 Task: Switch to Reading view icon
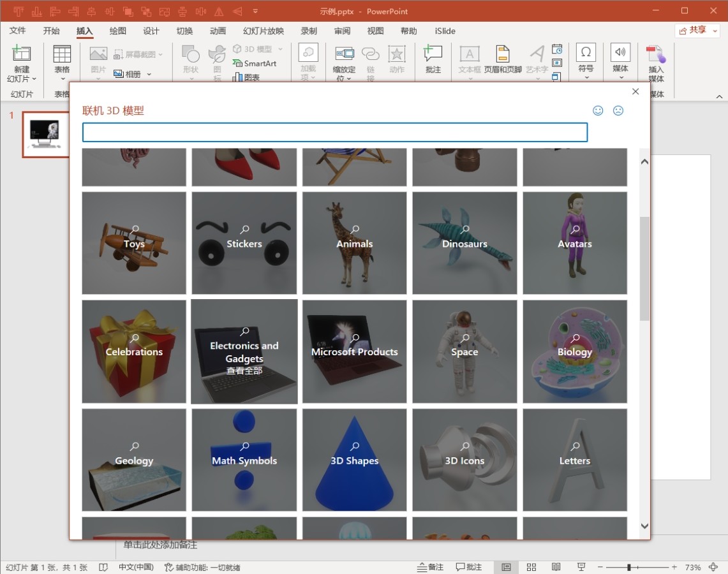(556, 567)
